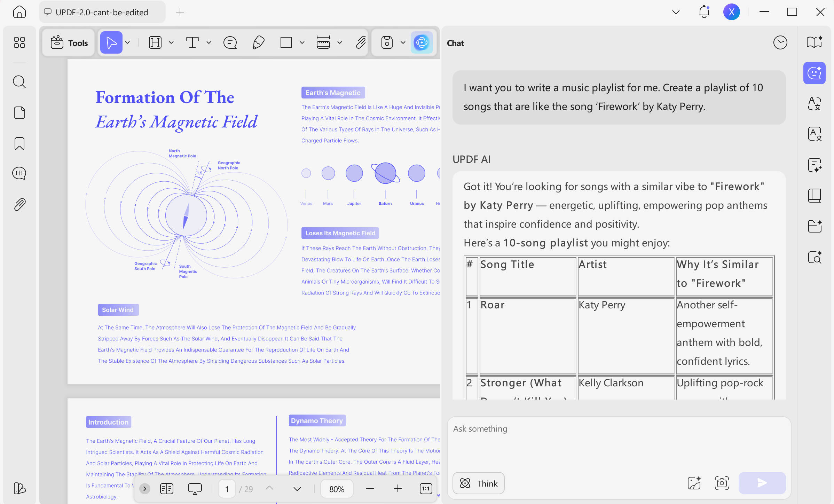
Task: Open the page layout view icon
Action: [x=167, y=489]
